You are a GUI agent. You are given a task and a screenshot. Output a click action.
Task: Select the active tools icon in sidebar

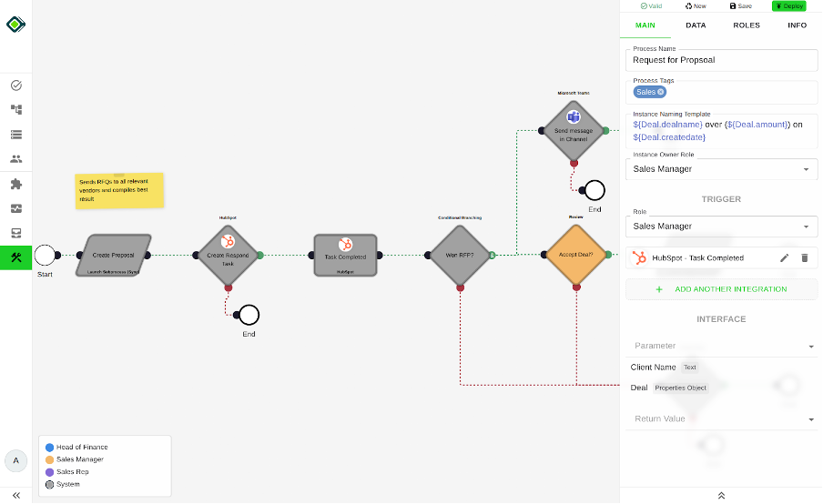pos(15,257)
